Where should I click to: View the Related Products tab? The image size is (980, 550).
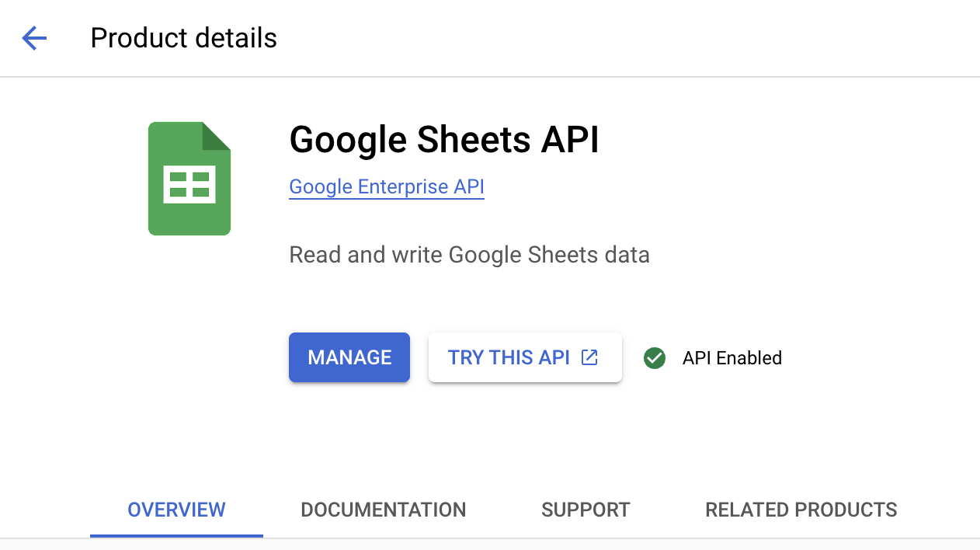coord(801,510)
